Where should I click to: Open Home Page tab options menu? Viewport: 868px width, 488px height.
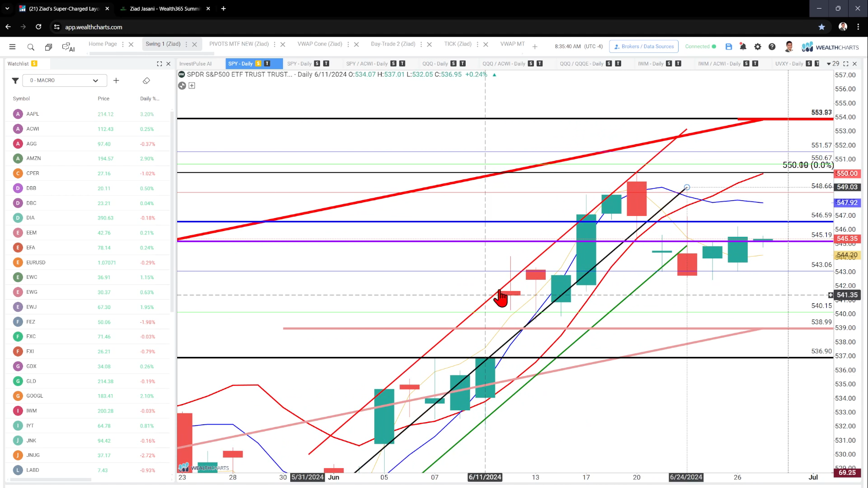pos(123,44)
